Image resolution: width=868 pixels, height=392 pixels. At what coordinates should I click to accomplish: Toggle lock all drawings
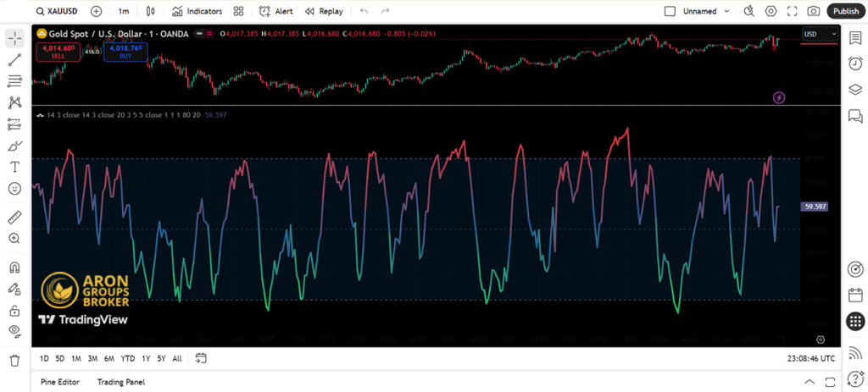click(14, 311)
